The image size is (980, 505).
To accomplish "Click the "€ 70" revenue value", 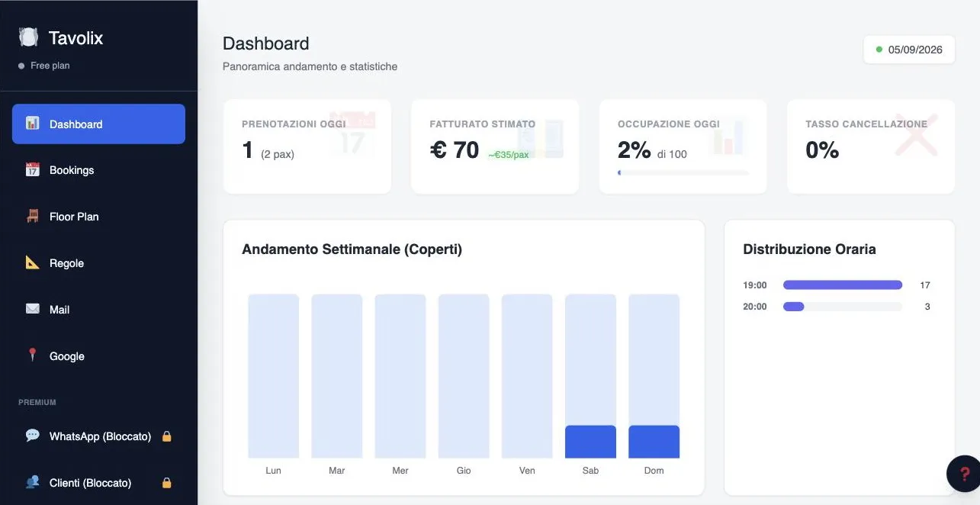I will point(455,150).
